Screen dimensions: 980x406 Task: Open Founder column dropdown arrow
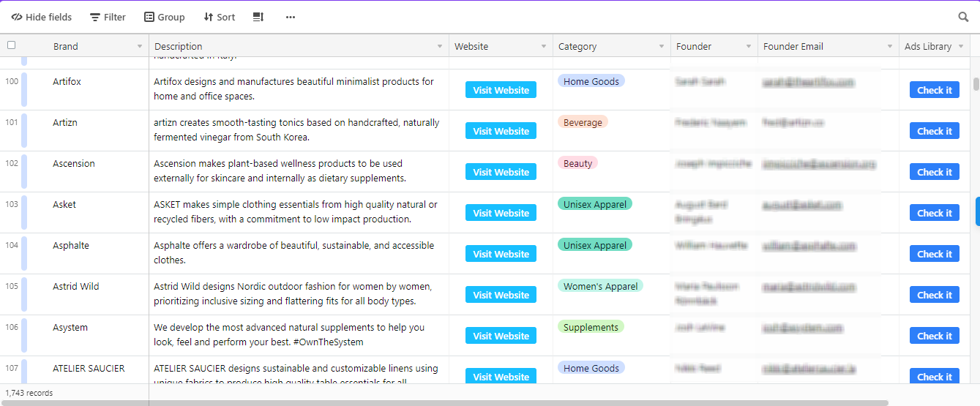click(x=749, y=46)
